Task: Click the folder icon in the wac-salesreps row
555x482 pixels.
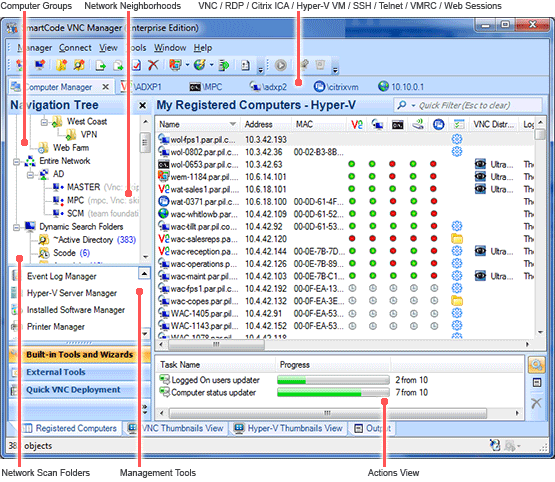Action: tap(457, 239)
